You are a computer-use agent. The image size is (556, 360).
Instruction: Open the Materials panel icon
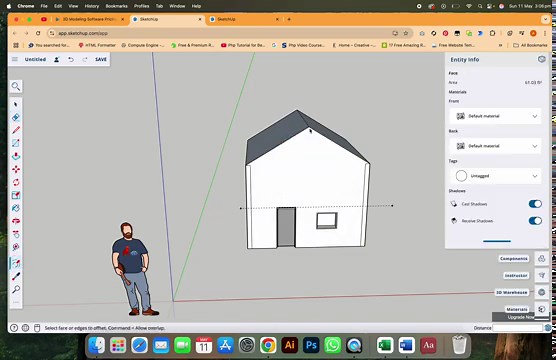541,309
